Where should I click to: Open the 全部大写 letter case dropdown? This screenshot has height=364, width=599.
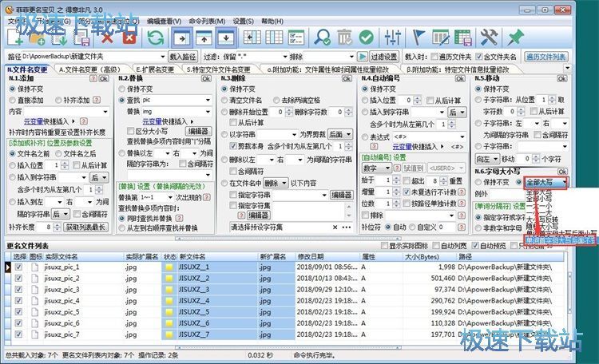(545, 183)
